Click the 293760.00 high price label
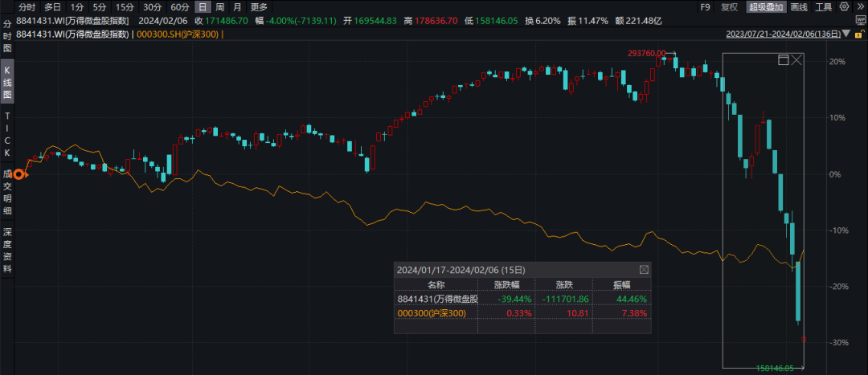Image resolution: width=868 pixels, height=375 pixels. pos(646,53)
